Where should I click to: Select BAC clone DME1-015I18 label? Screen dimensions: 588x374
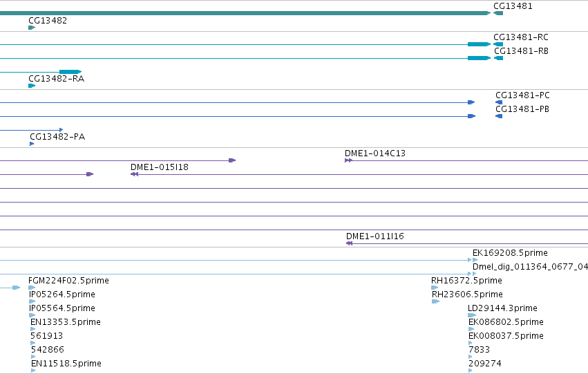[160, 167]
